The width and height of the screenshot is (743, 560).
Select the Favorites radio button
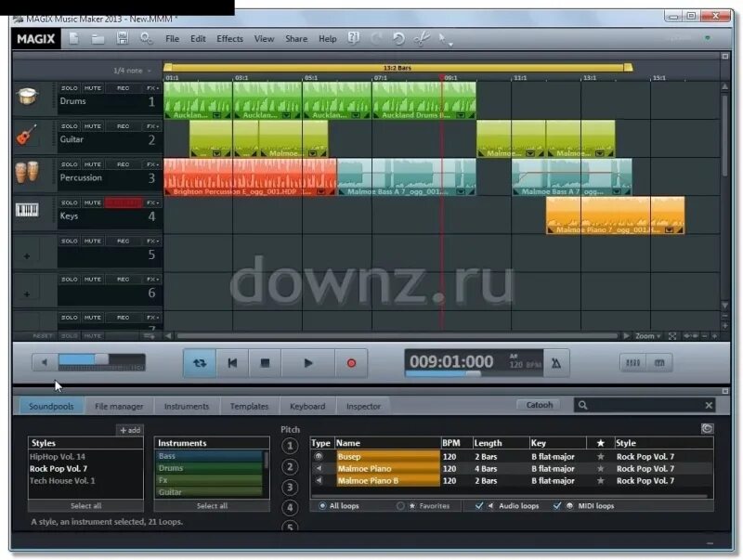click(400, 506)
